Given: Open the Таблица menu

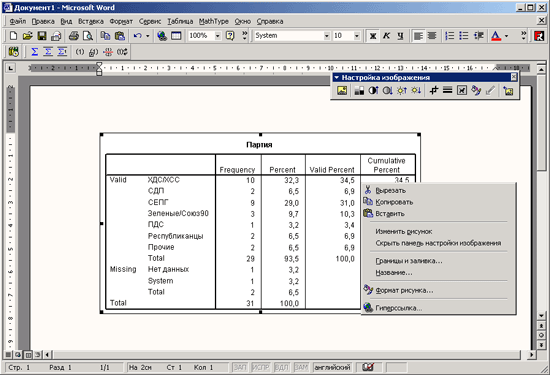Looking at the screenshot, I should pos(180,21).
